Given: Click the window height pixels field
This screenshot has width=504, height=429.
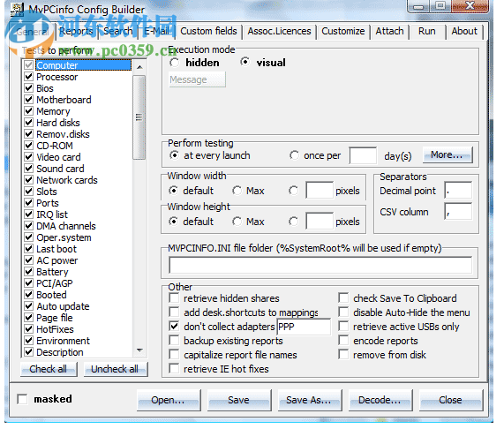Looking at the screenshot, I should 320,221.
